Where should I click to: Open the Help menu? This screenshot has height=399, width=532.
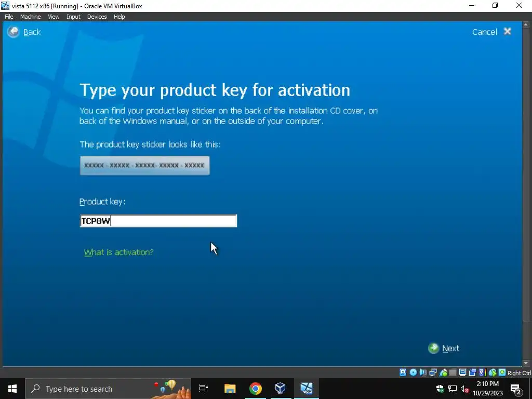coord(119,17)
